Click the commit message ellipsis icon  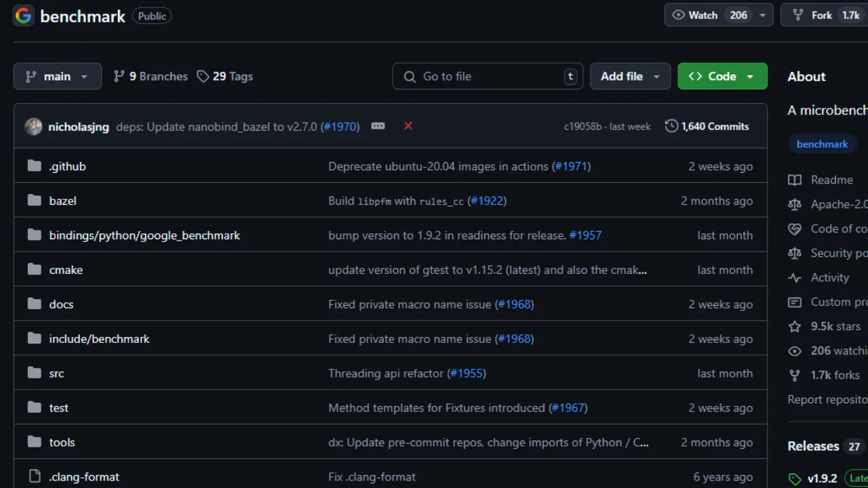click(378, 126)
